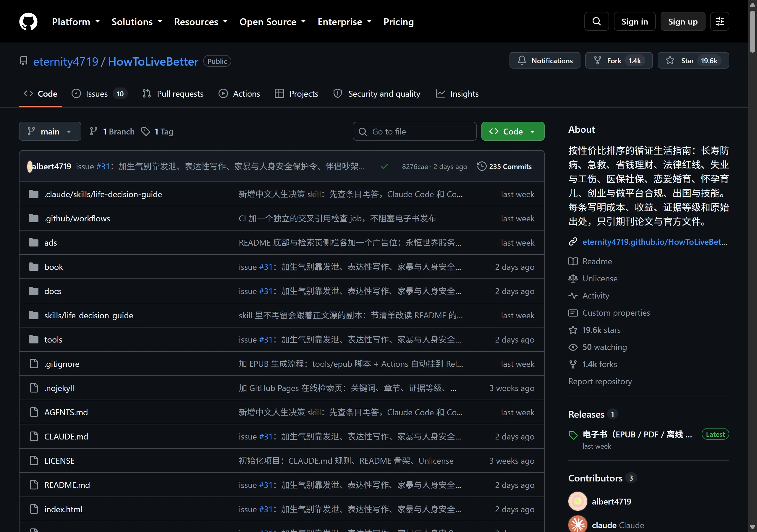Open the HowToLiveBetter repository link
The height and width of the screenshot is (532, 757).
pyautogui.click(x=153, y=61)
